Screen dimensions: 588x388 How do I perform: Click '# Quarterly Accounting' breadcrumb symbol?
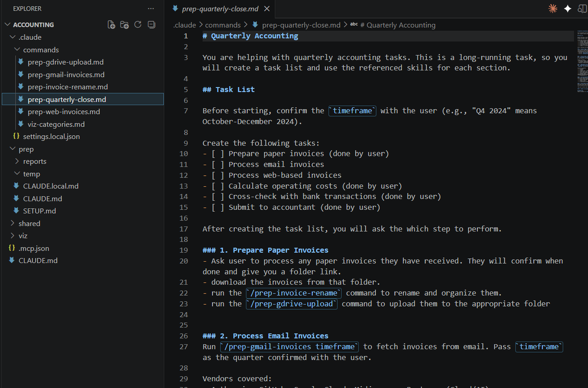pos(397,25)
